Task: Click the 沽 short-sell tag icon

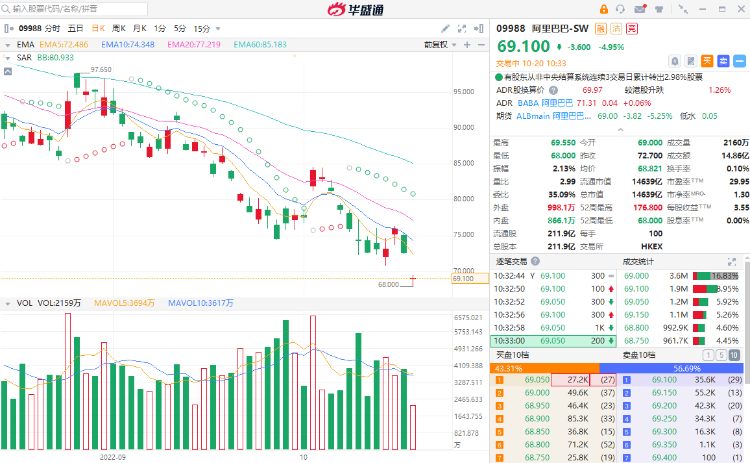Action: point(616,29)
